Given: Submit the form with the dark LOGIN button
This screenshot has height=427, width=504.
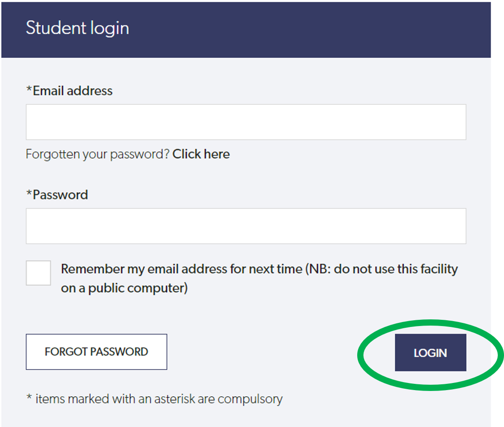Looking at the screenshot, I should click(431, 352).
